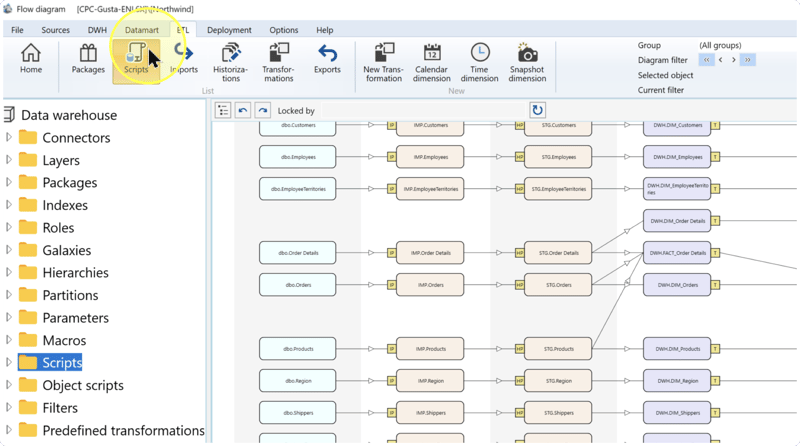Click the list view icon in the diagram toolbar
The height and width of the screenshot is (446, 800).
(223, 110)
